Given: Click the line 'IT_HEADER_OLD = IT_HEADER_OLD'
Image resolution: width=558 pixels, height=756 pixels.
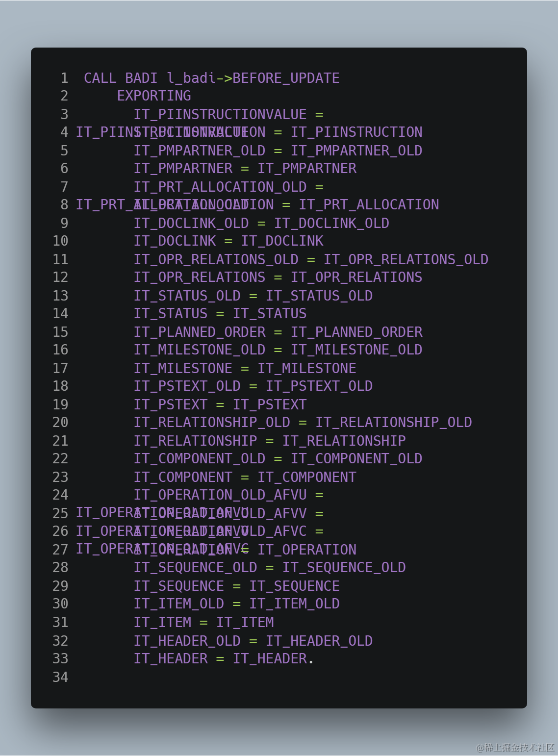Looking at the screenshot, I should [x=253, y=641].
